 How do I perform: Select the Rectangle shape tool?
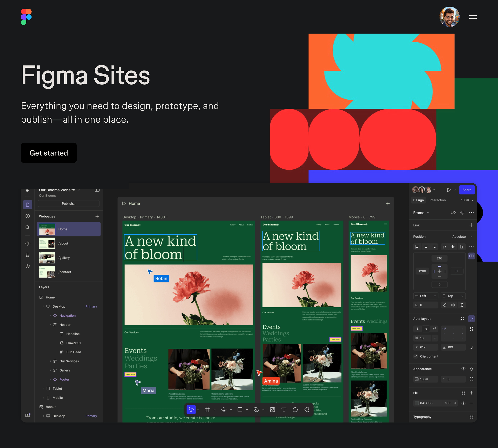tap(240, 410)
